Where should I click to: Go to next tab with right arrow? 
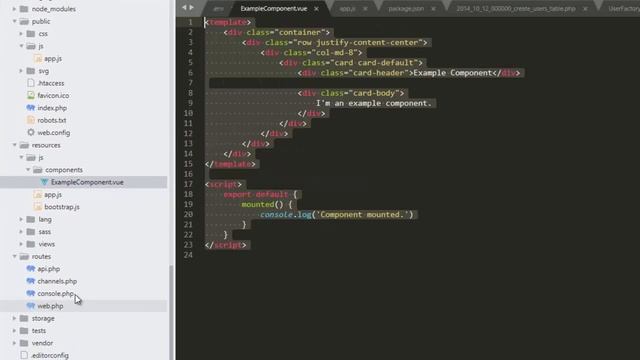click(x=191, y=7)
